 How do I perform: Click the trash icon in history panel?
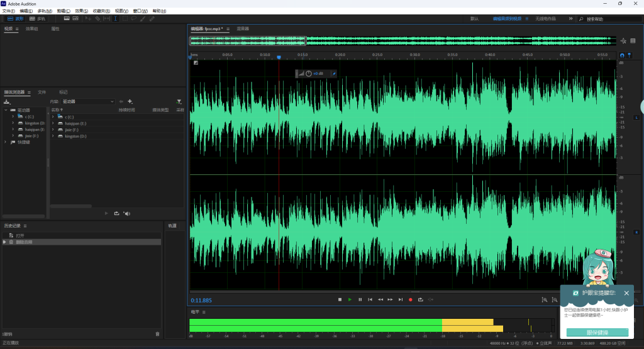[157, 334]
